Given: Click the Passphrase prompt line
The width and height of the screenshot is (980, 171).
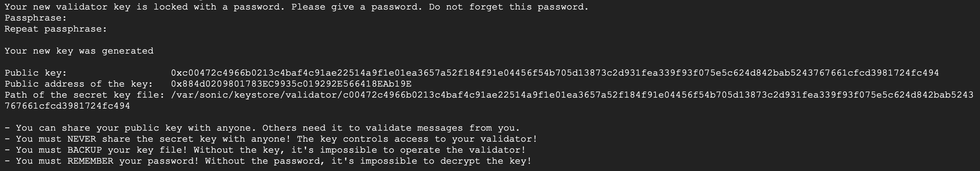Looking at the screenshot, I should pyautogui.click(x=36, y=18).
